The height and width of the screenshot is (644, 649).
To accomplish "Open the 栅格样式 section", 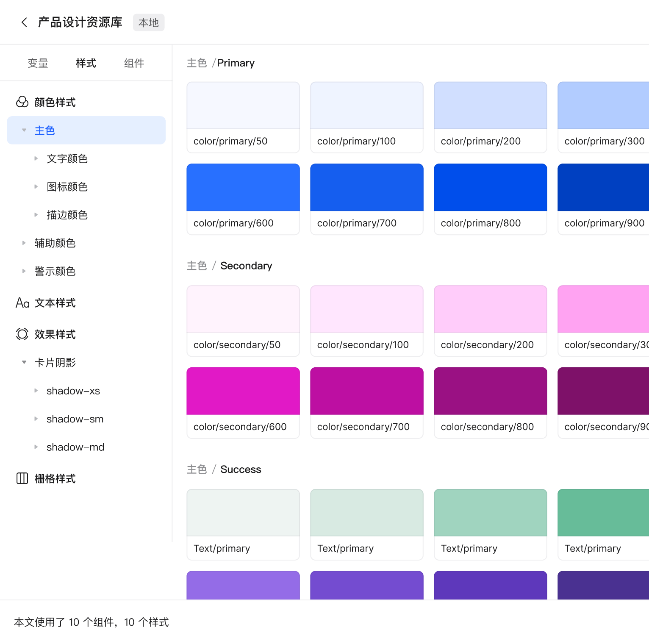I will [55, 478].
